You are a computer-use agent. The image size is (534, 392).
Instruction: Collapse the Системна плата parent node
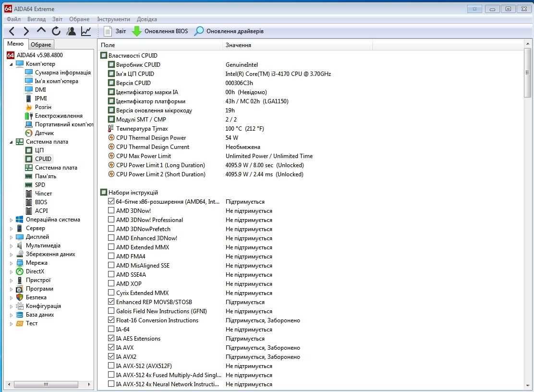click(11, 142)
